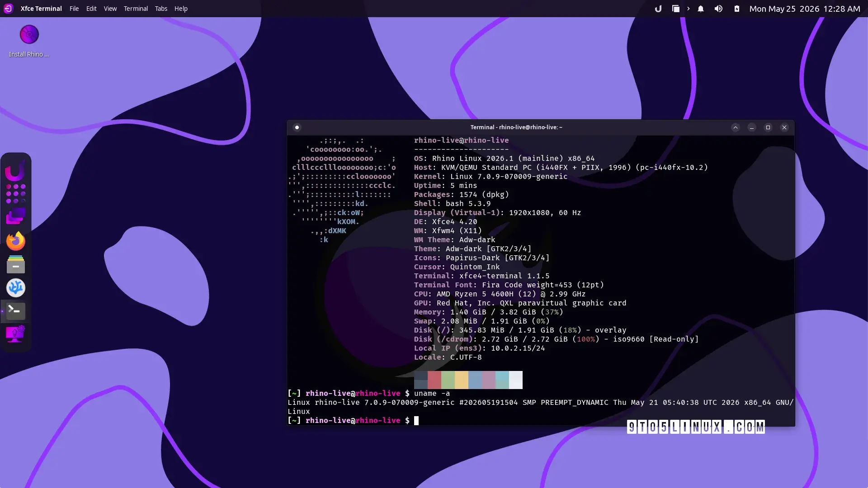
Task: Click the 'Disk (/cdrom)' line
Action: (x=557, y=339)
